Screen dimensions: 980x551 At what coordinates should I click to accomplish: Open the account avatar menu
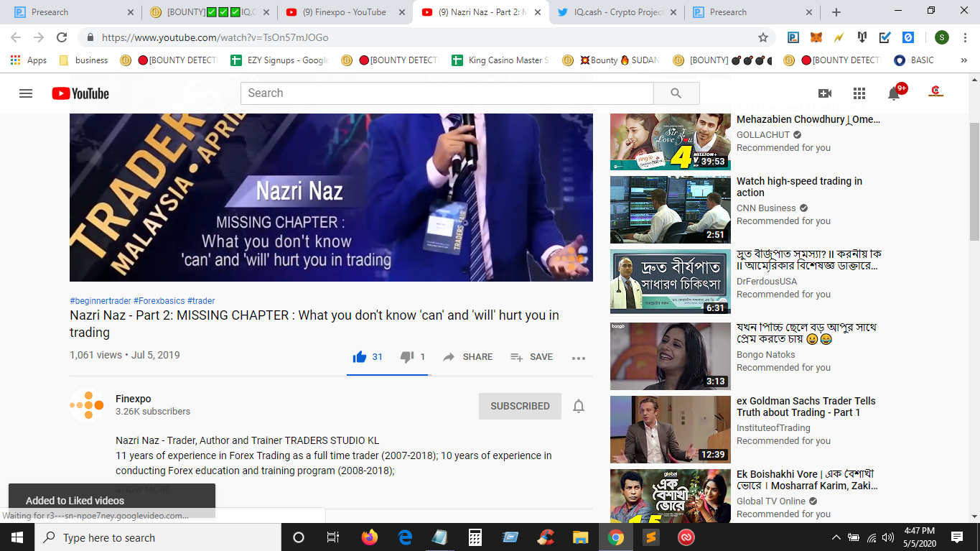point(935,92)
